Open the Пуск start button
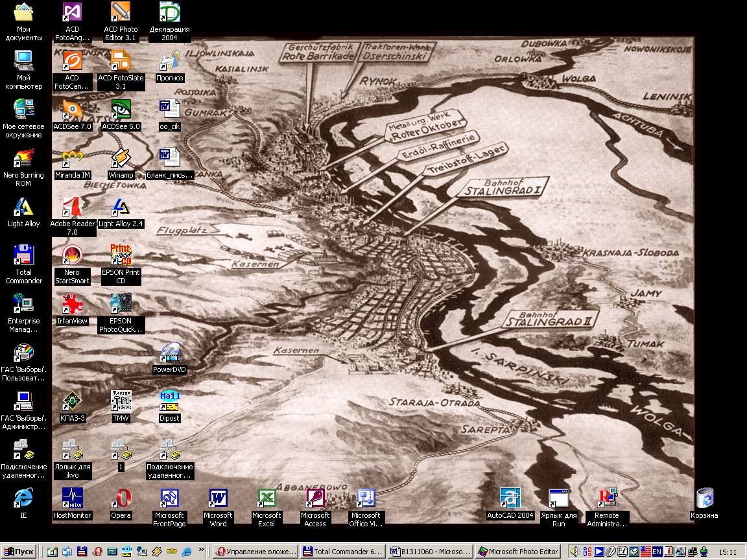 point(19,552)
